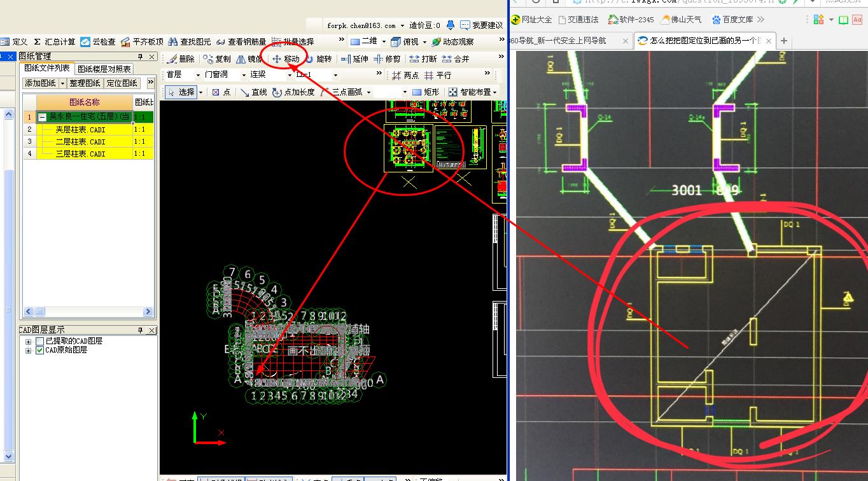Check 已提取的CAD图层 checkbox
The height and width of the screenshot is (481, 868).
[x=40, y=342]
